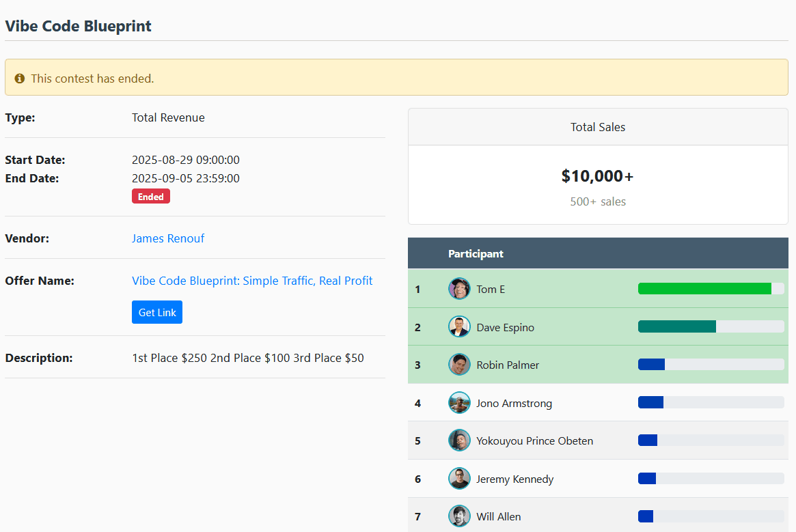Click Will Allen's avatar image
Image resolution: width=796 pixels, height=532 pixels.
point(459,516)
